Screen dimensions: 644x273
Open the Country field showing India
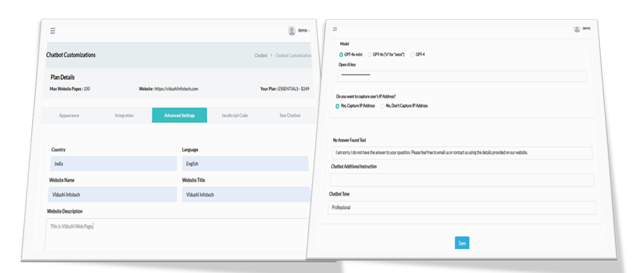coord(113,163)
